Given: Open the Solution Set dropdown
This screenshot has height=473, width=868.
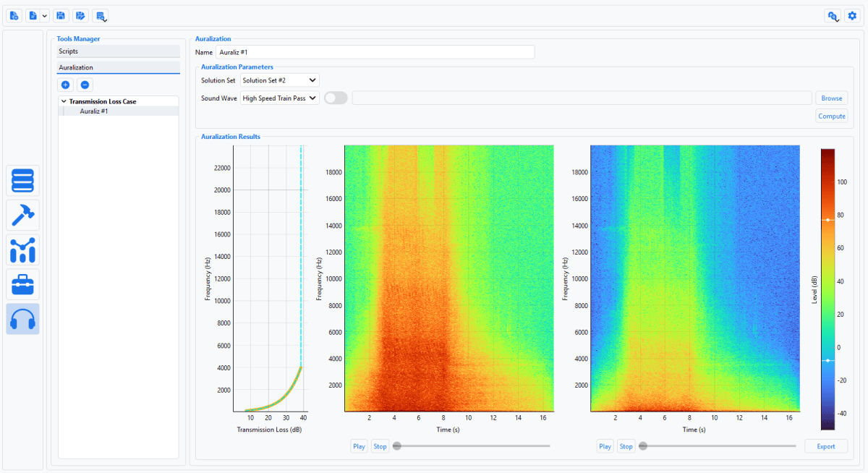Looking at the screenshot, I should point(280,80).
